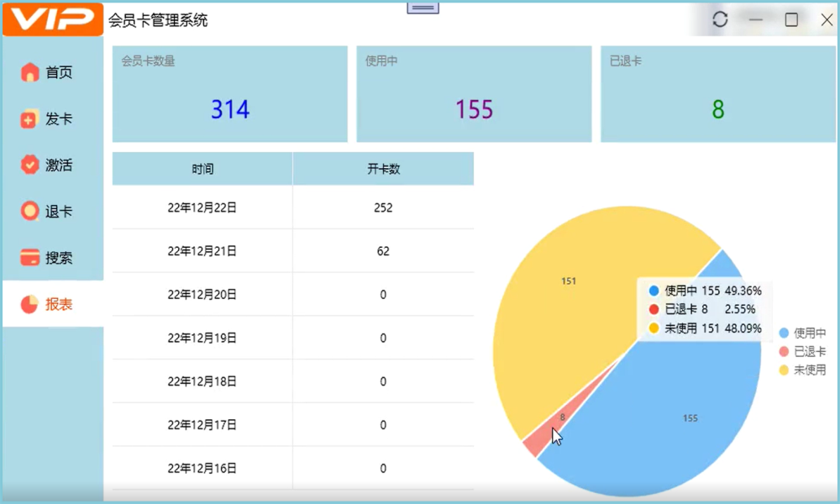This screenshot has height=504, width=840.
Task: Click tooltip row 未使用 151 48.09%
Action: 705,328
